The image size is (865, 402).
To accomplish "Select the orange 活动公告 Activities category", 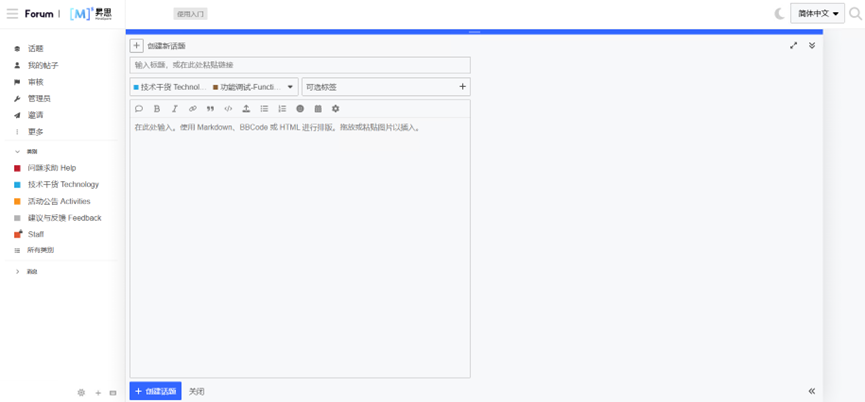I will 58,201.
